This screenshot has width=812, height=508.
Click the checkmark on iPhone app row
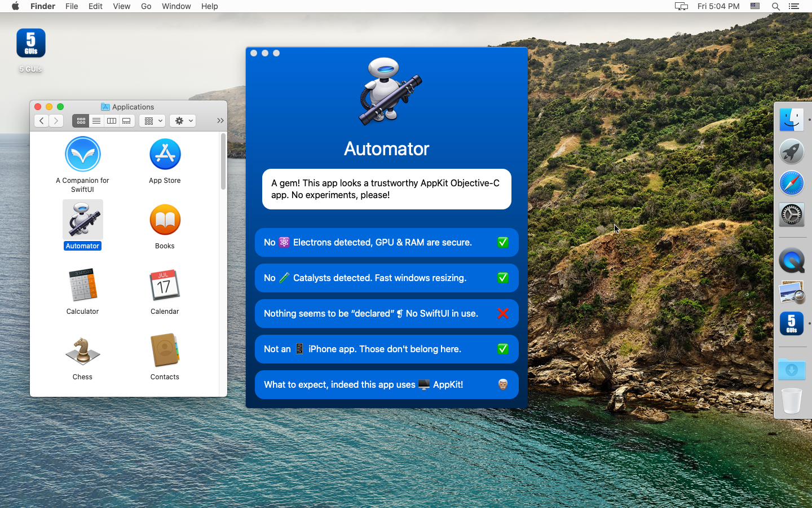pyautogui.click(x=502, y=349)
